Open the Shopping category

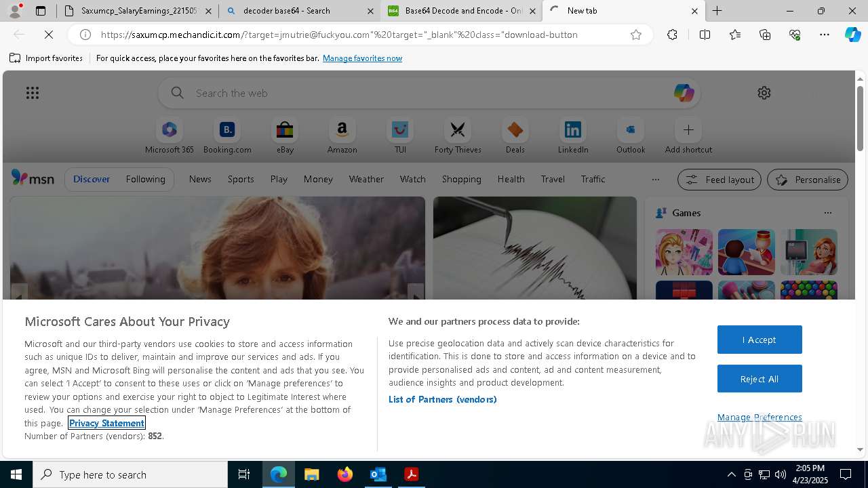(461, 179)
